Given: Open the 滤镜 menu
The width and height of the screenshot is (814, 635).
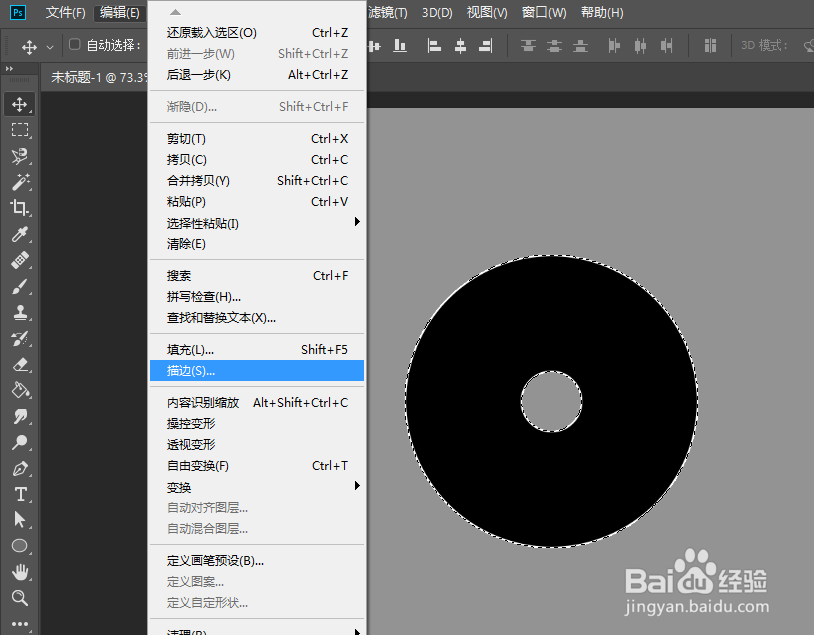Looking at the screenshot, I should point(388,13).
